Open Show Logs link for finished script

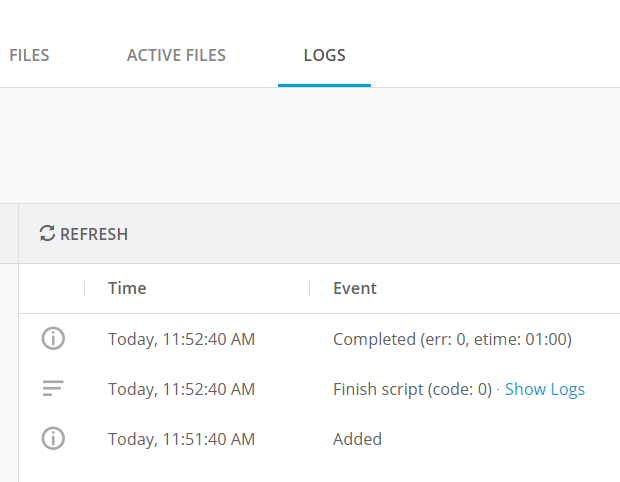click(x=544, y=389)
